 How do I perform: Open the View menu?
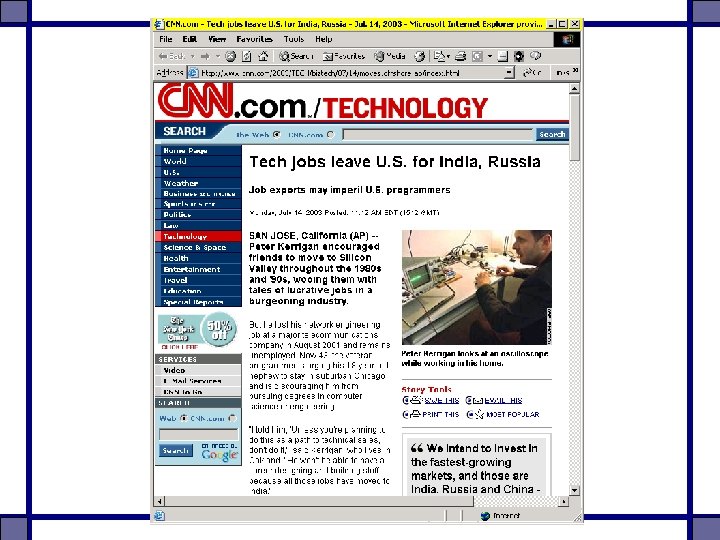pyautogui.click(x=217, y=39)
